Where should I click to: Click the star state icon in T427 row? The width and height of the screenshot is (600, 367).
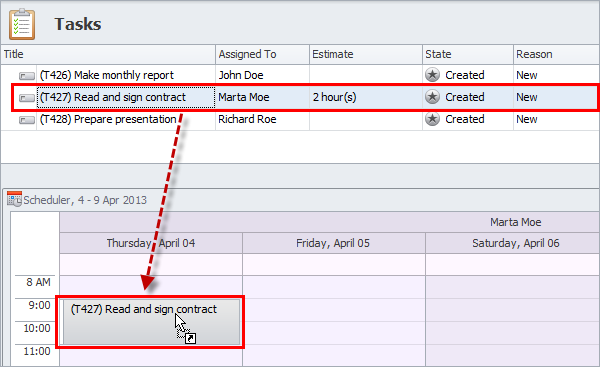point(432,97)
